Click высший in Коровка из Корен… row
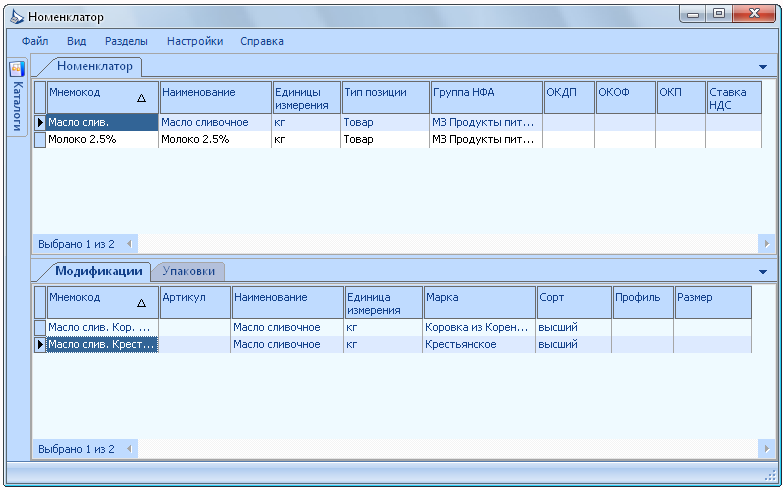This screenshot has height=490, width=783. (574, 327)
